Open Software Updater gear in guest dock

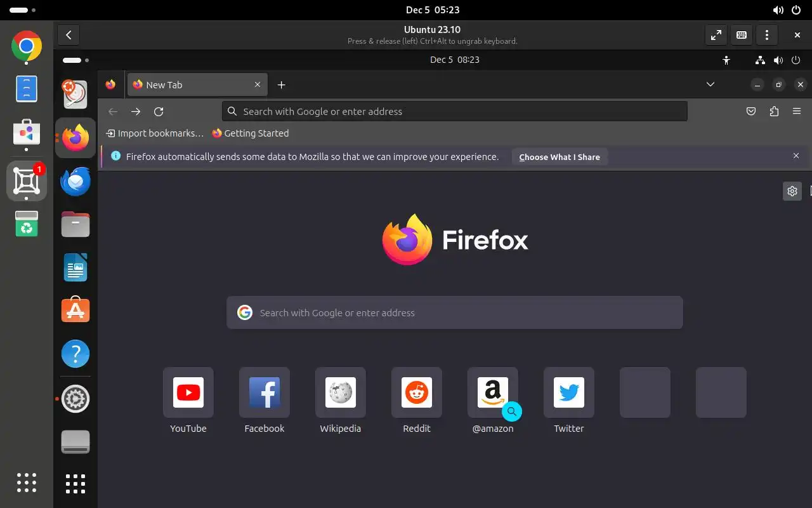pos(75,399)
